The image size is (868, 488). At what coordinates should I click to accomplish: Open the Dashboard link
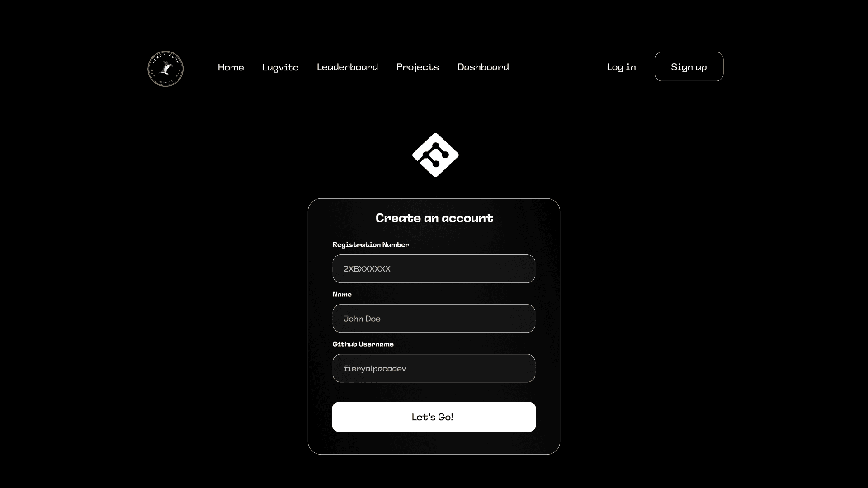tap(483, 67)
